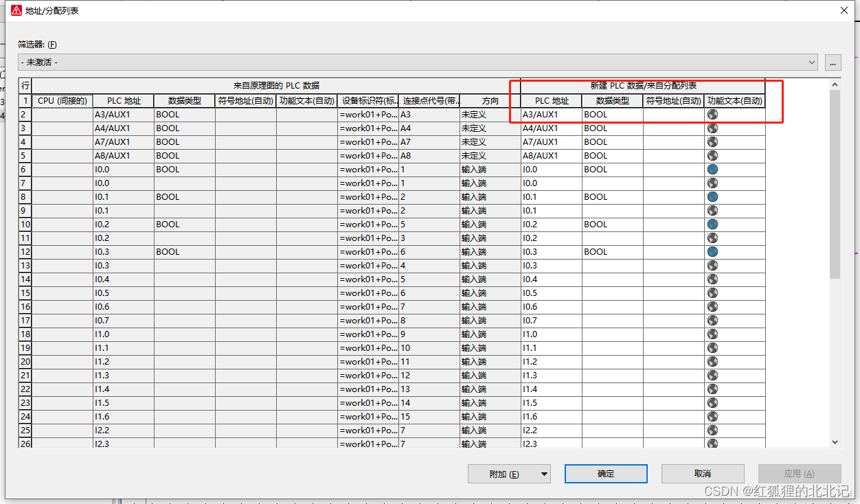
Task: Close the 地址/分配列表 dialog window
Action: (x=844, y=10)
